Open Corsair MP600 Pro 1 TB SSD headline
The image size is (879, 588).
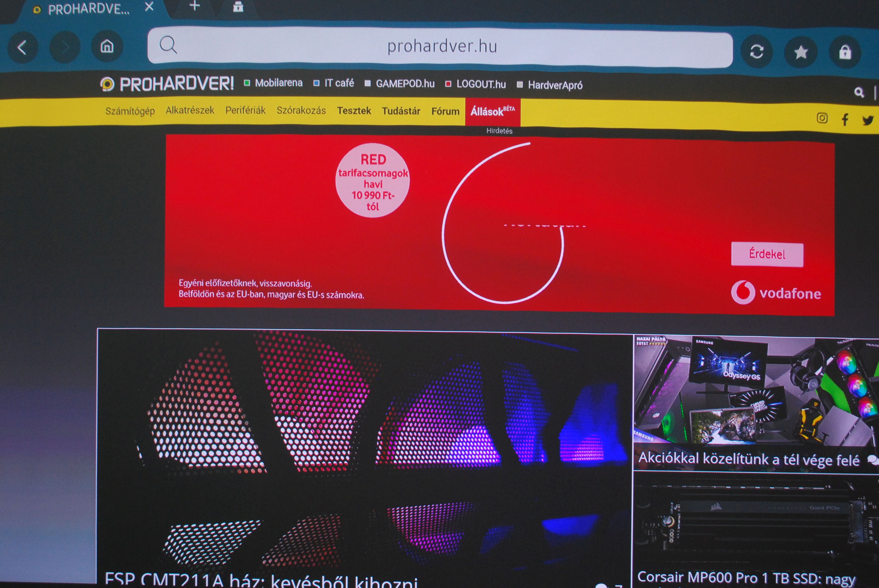pos(747,578)
